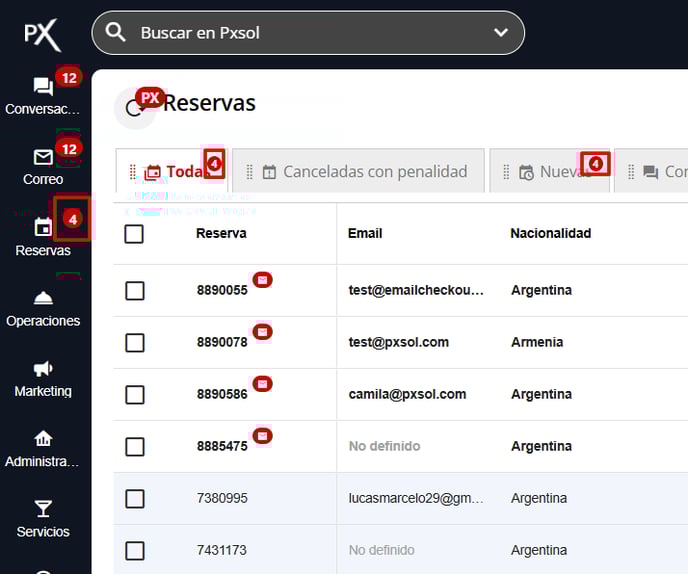688x574 pixels.
Task: Check the box for reservation 8890078
Action: click(134, 342)
